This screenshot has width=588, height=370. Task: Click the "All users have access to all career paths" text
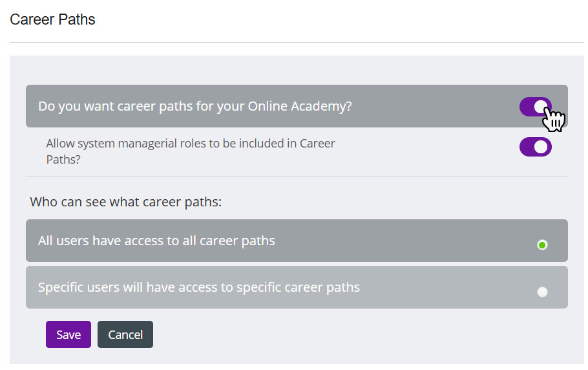(x=156, y=241)
